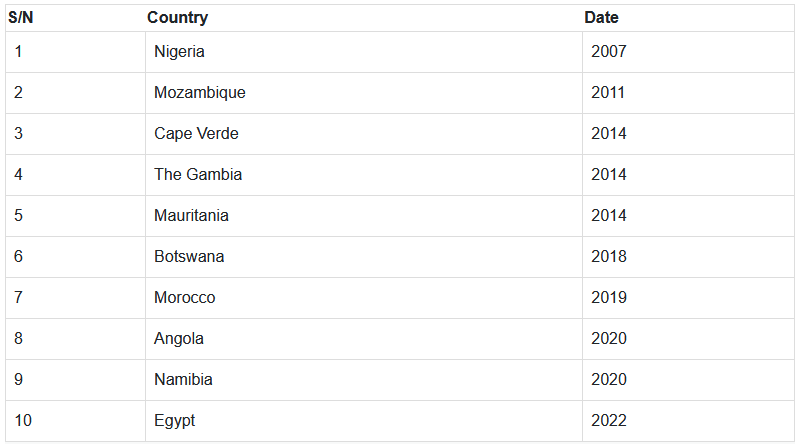
Task: Select the Nigeria country cell
Action: [x=179, y=52]
